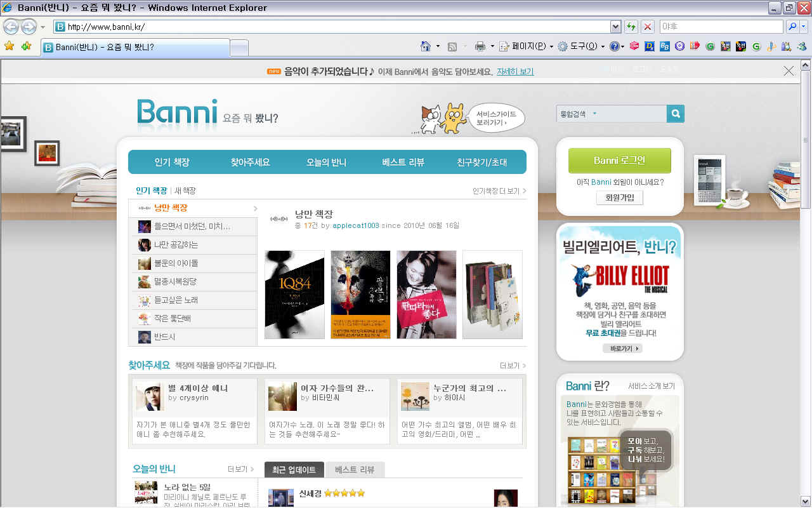The image size is (812, 508).
Task: Open the Print button dropdown arrow
Action: [x=491, y=46]
